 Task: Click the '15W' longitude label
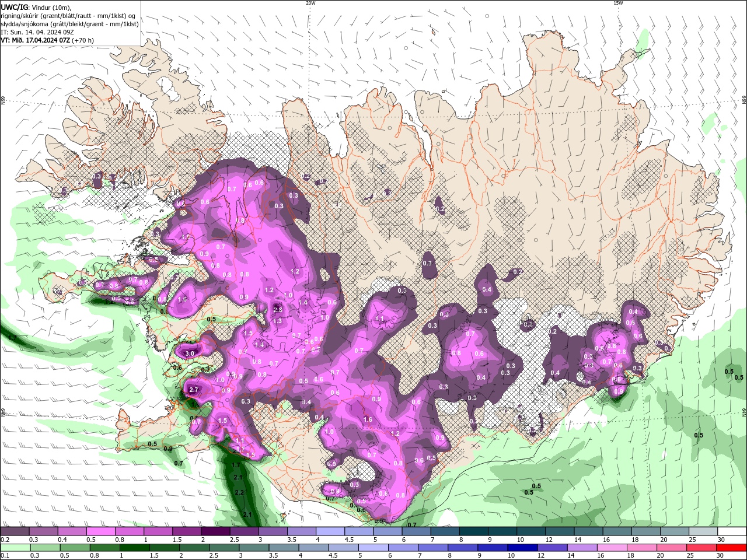[618, 3]
